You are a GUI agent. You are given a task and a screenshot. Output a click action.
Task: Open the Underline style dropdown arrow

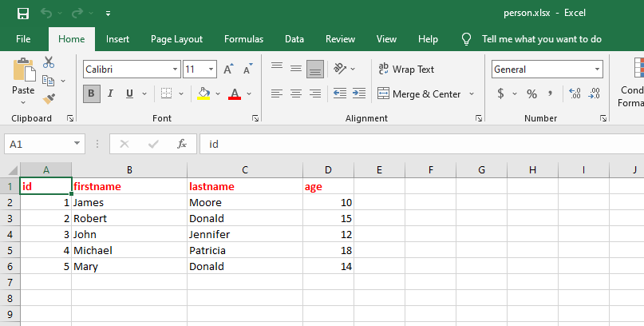tap(144, 94)
